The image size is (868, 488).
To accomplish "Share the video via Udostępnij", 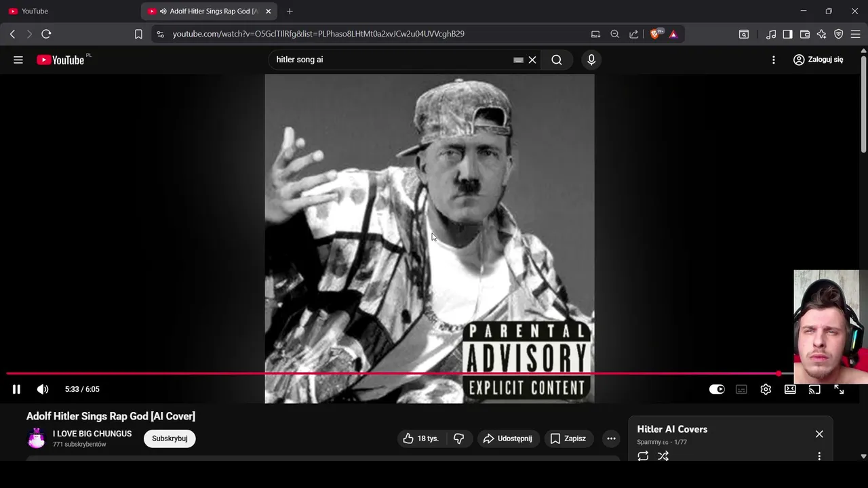I will click(508, 439).
